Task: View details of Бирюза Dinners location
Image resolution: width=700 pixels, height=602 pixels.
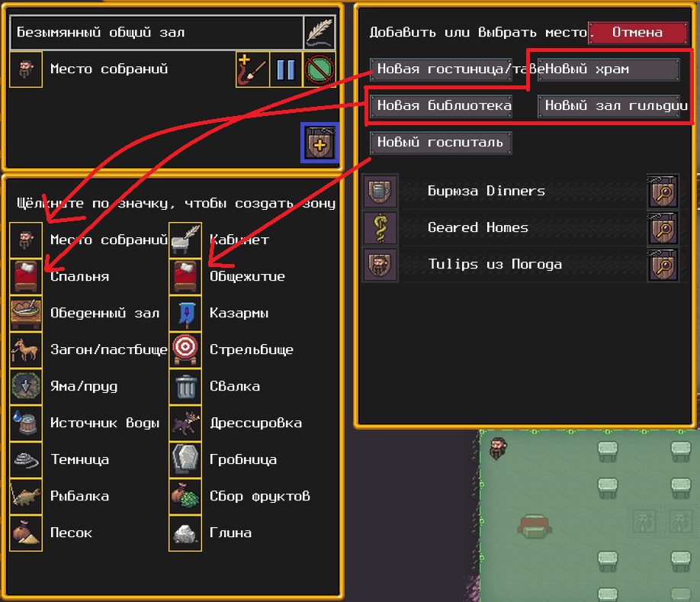Action: 663,192
